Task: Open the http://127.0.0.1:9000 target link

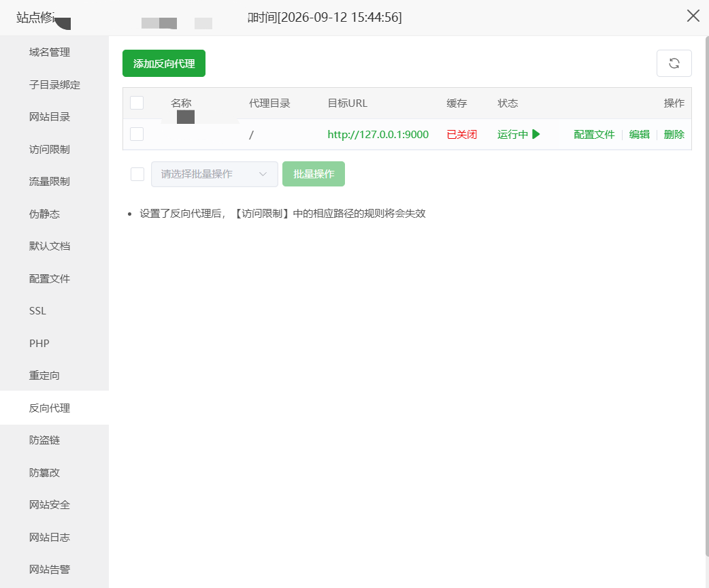Action: click(378, 134)
